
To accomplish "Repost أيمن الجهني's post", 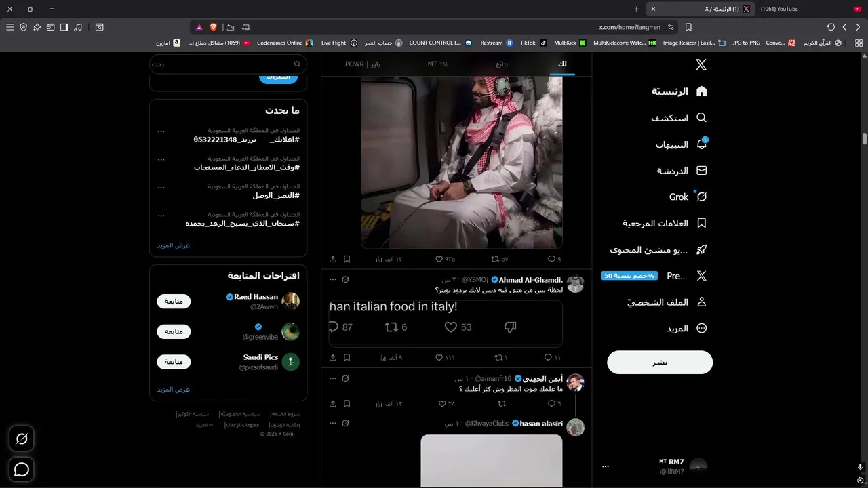I will (x=502, y=403).
